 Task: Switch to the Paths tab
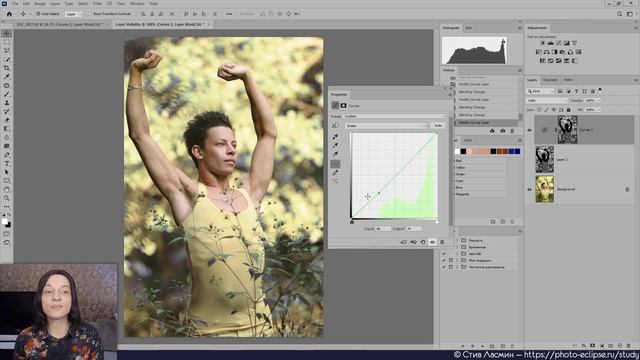point(568,80)
